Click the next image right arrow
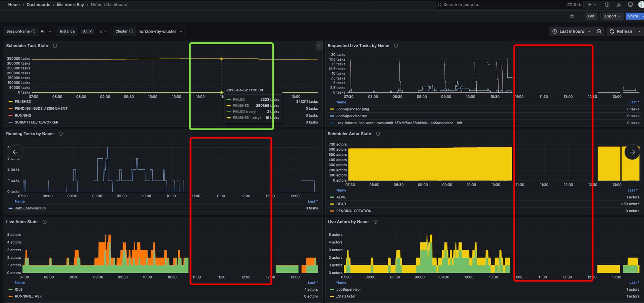This screenshot has height=303, width=644. (x=632, y=152)
